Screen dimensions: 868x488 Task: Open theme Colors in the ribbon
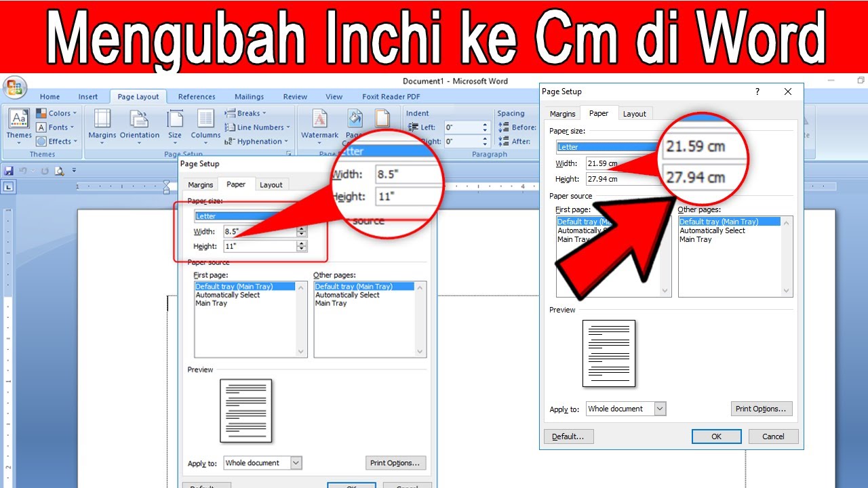56,113
